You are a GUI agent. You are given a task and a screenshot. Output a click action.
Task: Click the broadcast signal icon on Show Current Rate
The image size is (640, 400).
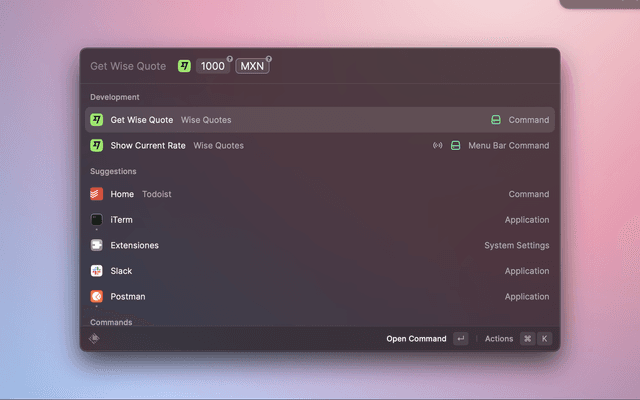pos(437,146)
